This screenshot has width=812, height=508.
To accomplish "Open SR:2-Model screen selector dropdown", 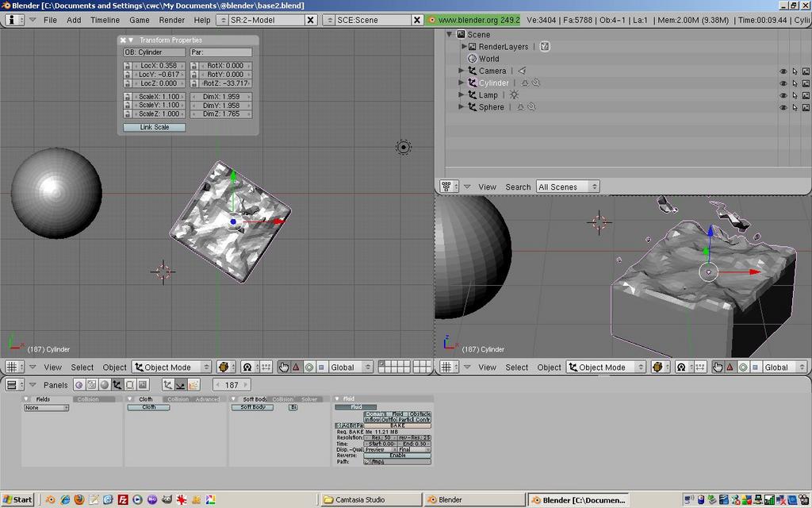I will [x=222, y=20].
